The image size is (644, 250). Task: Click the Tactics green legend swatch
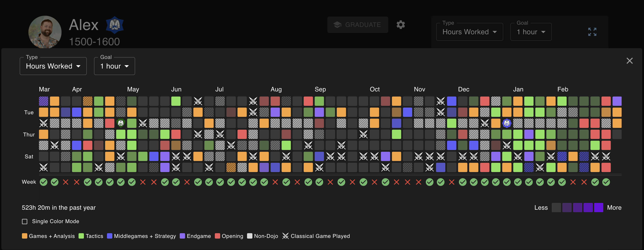pos(81,236)
